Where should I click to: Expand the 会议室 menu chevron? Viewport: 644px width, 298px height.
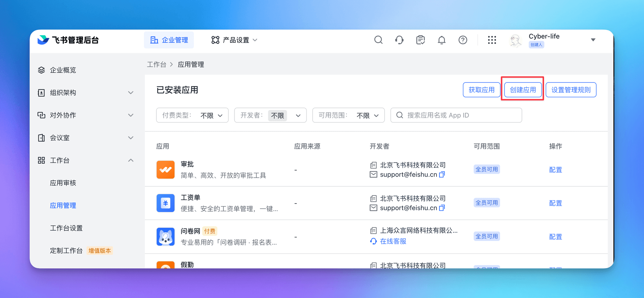click(x=131, y=138)
